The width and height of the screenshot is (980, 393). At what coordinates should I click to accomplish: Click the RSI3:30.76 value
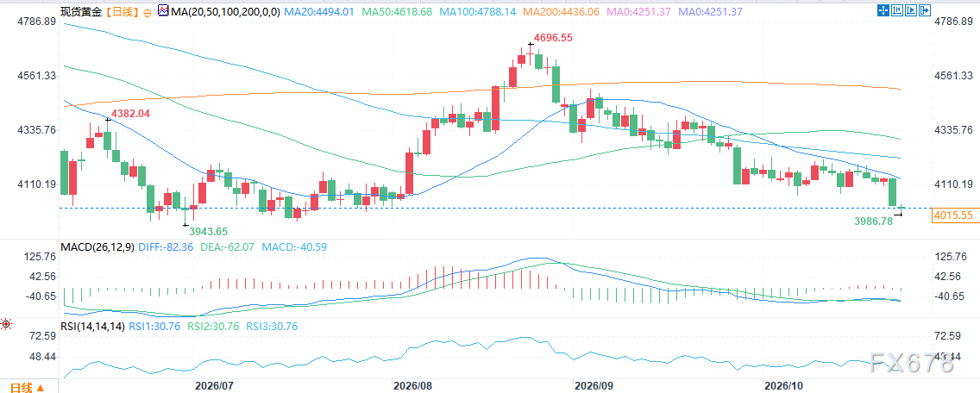pyautogui.click(x=271, y=326)
